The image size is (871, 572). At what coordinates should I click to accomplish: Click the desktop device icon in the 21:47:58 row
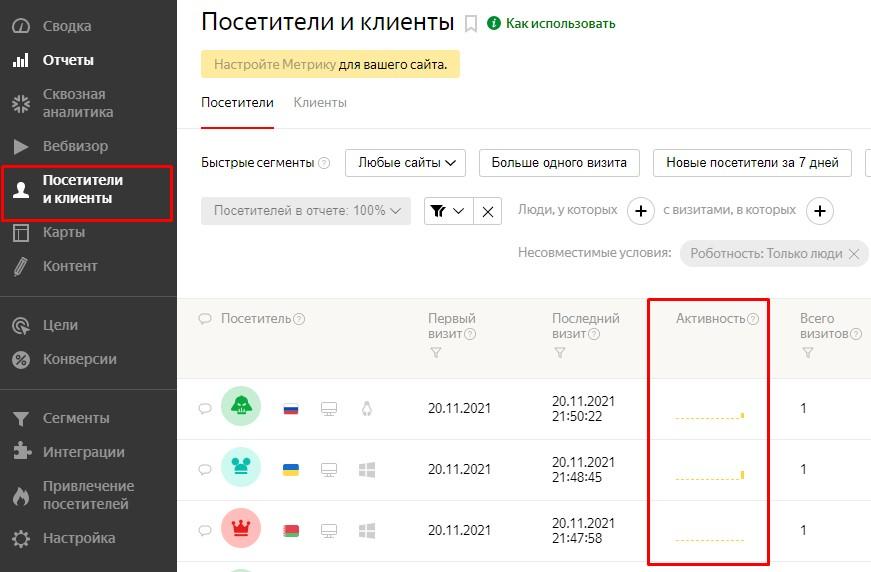[x=329, y=531]
